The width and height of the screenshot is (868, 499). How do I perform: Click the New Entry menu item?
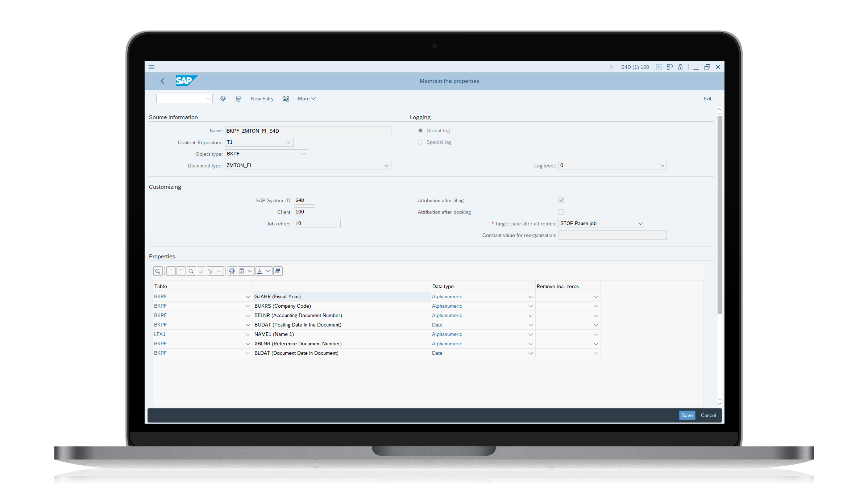point(261,98)
